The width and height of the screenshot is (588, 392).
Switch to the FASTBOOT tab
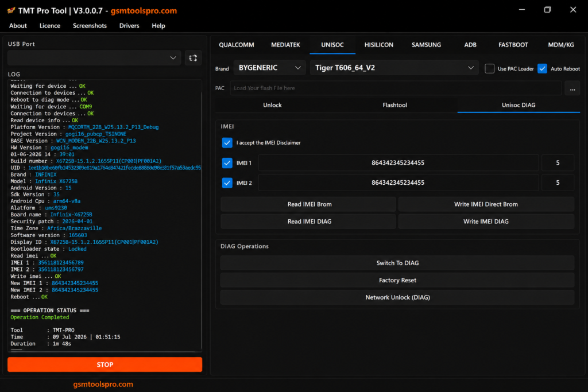pos(513,45)
